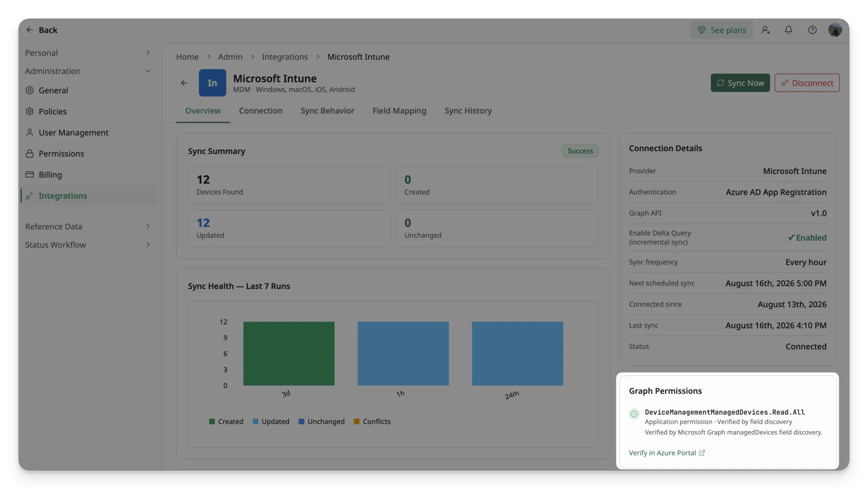Click the Success status badge

pos(580,151)
